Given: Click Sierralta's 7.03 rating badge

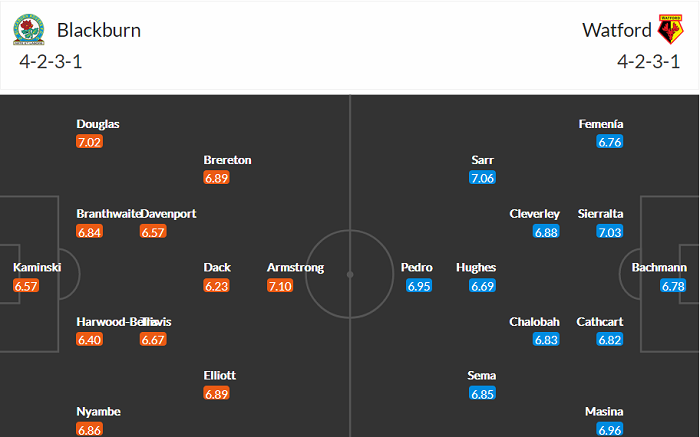Looking at the screenshot, I should click(x=610, y=232).
